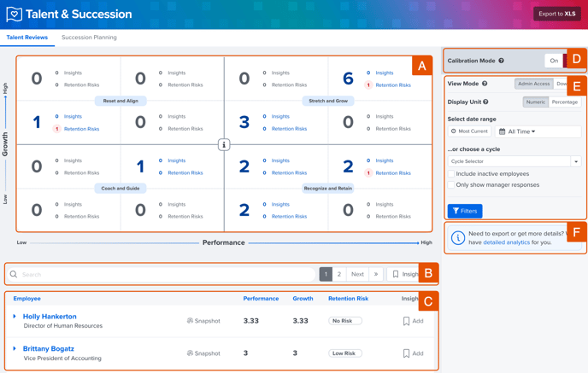Check Include inactive employees

coord(451,174)
